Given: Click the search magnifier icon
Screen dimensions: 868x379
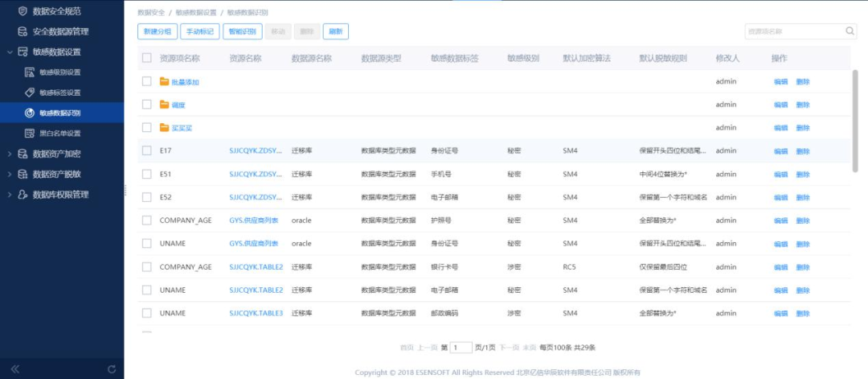Looking at the screenshot, I should coord(850,31).
